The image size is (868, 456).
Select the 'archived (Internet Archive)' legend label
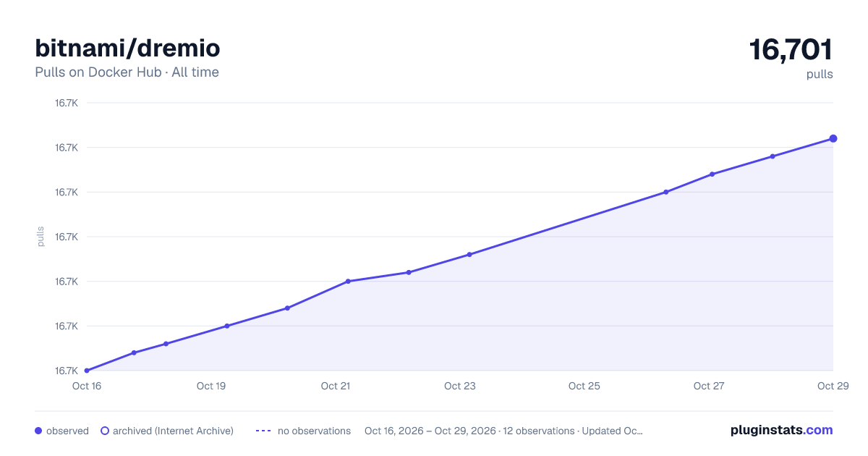coord(173,431)
